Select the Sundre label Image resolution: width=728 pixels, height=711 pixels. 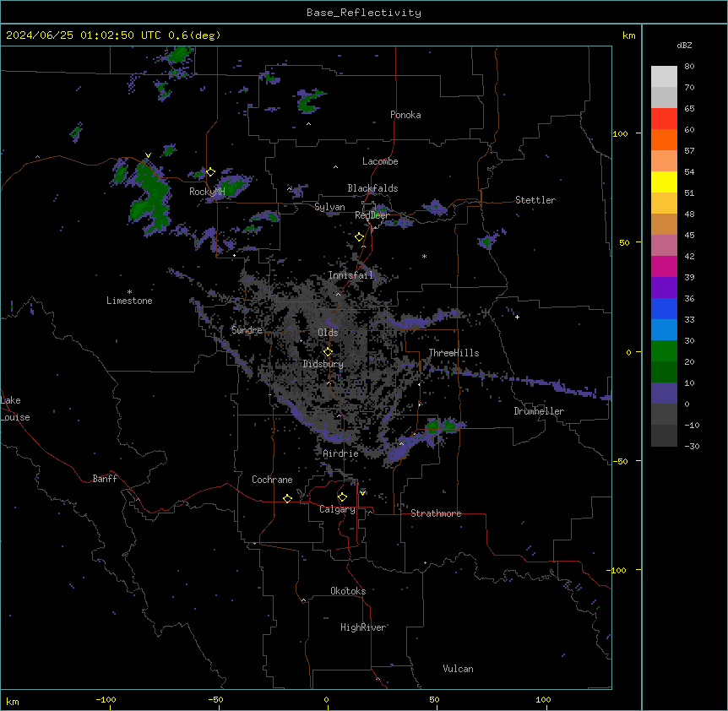point(247,330)
